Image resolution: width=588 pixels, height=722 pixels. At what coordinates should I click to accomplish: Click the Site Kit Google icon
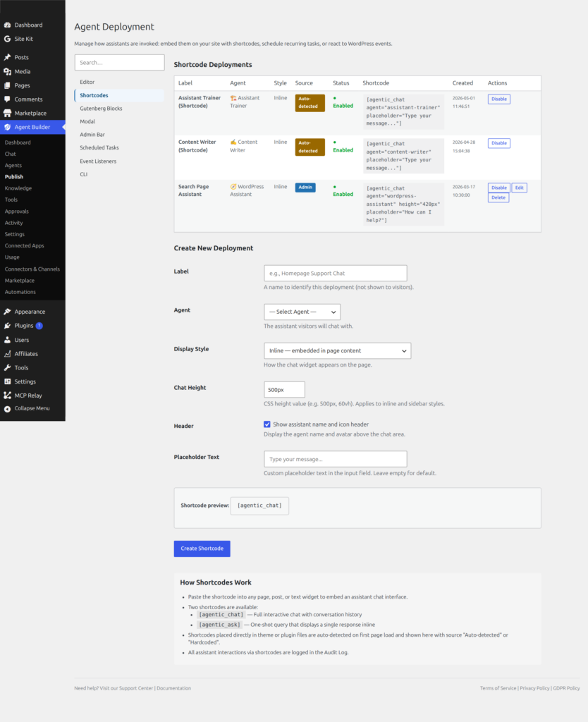tap(7, 39)
